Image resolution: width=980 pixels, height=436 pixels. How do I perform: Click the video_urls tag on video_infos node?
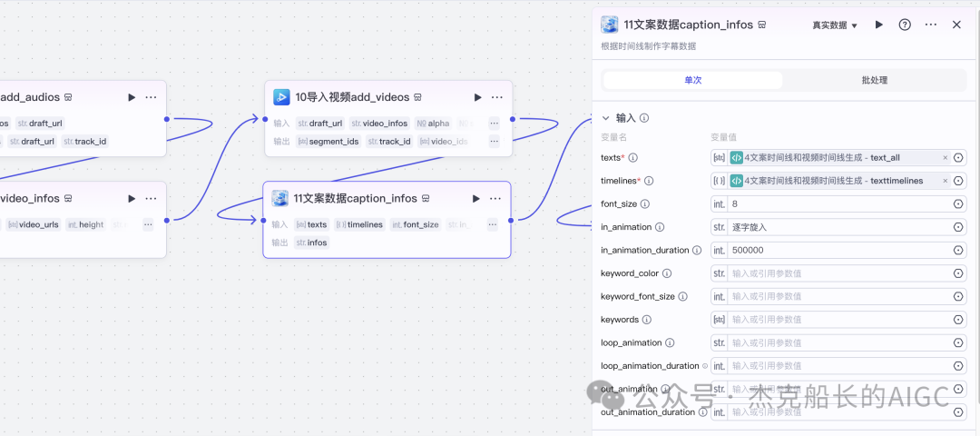click(35, 224)
